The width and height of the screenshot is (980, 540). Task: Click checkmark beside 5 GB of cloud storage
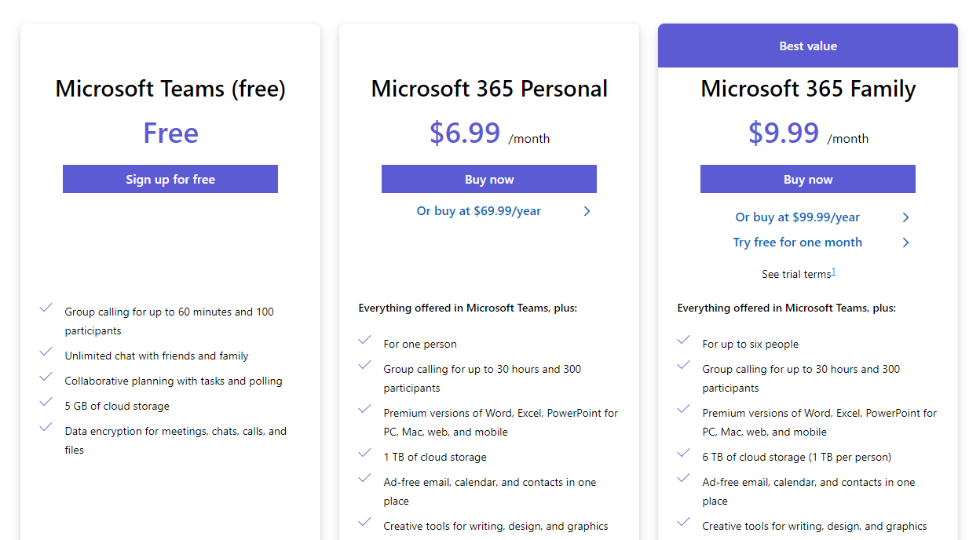[x=46, y=403]
